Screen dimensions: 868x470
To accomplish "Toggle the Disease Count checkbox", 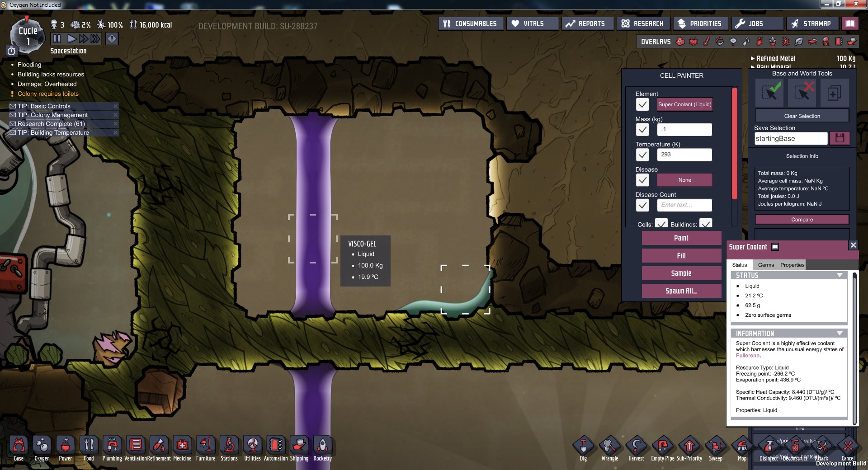I will [x=642, y=205].
